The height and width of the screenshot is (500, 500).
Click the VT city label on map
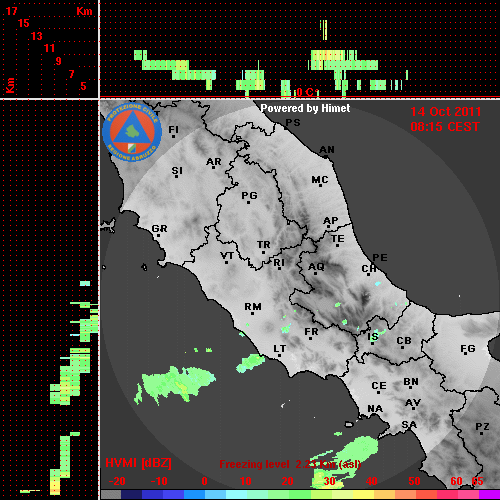(227, 256)
